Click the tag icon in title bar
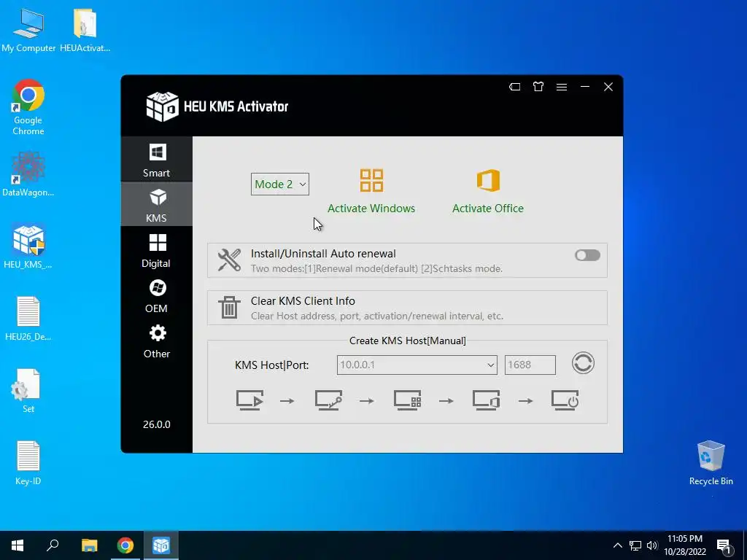Screen dimensions: 747x560 click(514, 87)
